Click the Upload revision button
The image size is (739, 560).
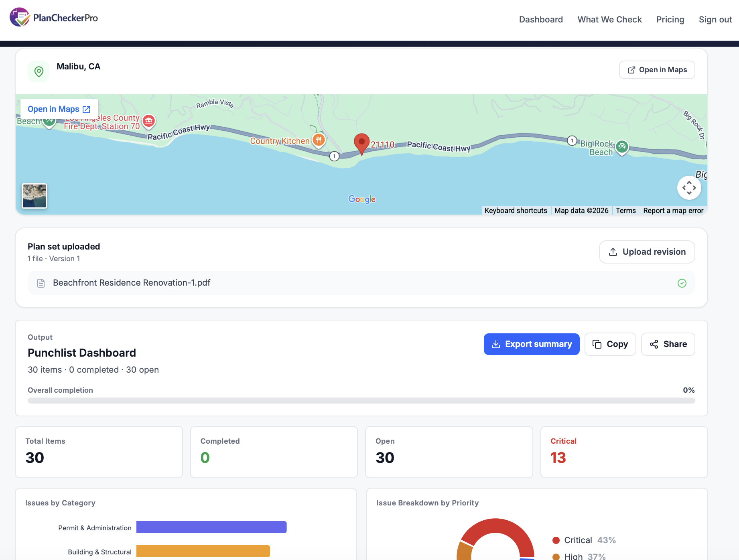[647, 252]
